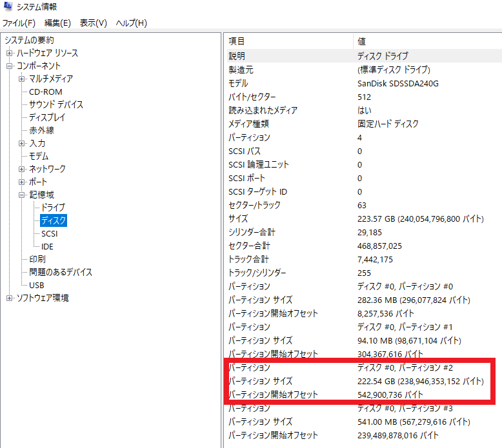Expand the ハードウェア リソース tree node
The image size is (502, 448).
coord(10,54)
